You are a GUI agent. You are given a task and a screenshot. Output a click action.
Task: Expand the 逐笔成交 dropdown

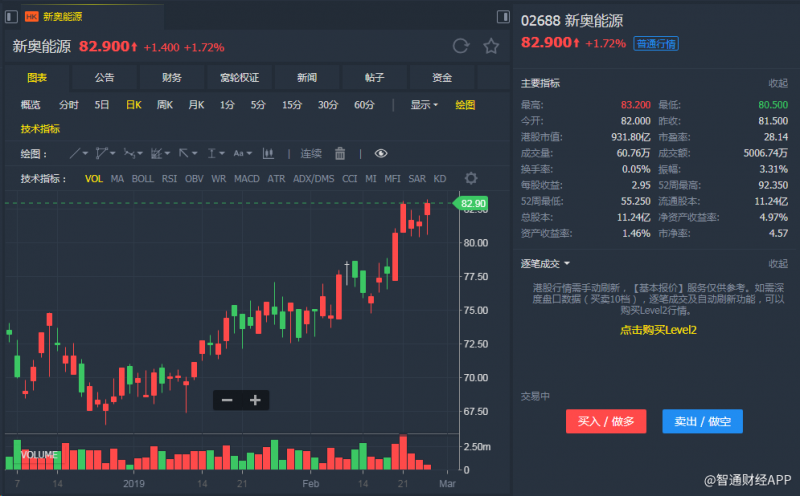pos(545,263)
